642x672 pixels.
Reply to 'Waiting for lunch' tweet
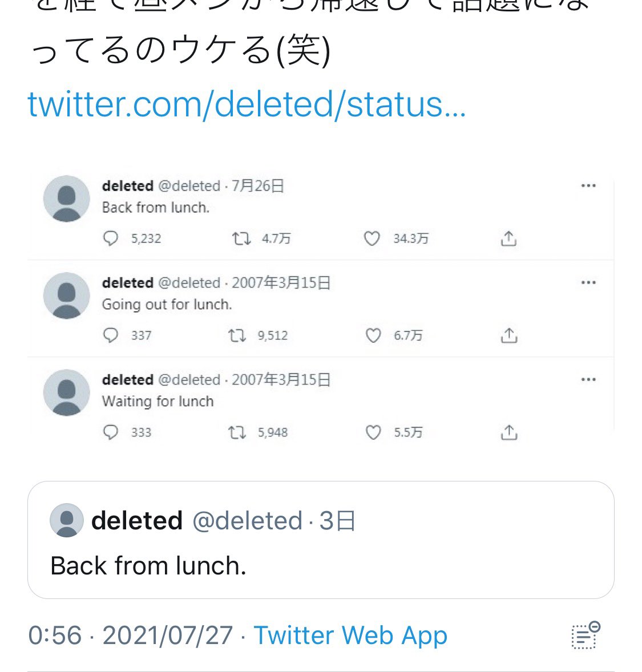[x=110, y=432]
